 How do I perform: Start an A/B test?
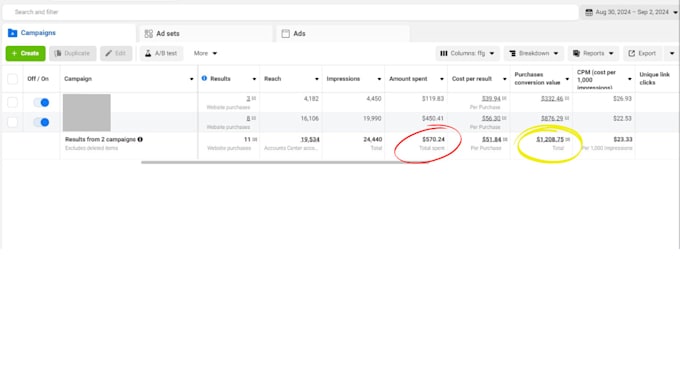161,53
